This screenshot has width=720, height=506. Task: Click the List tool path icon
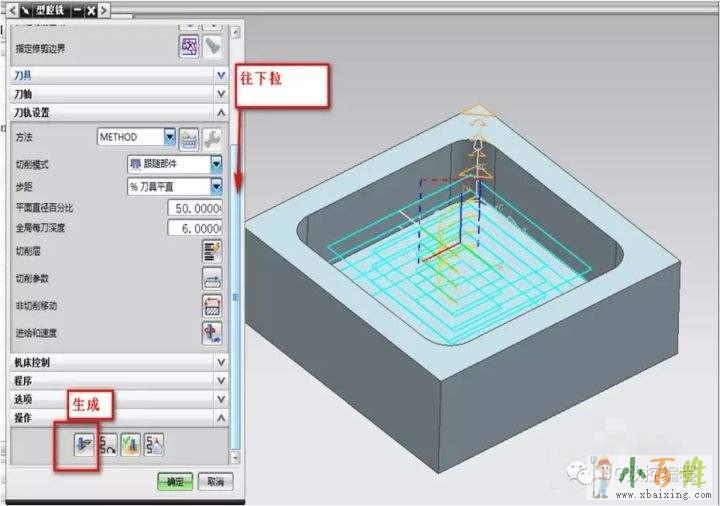[x=153, y=445]
